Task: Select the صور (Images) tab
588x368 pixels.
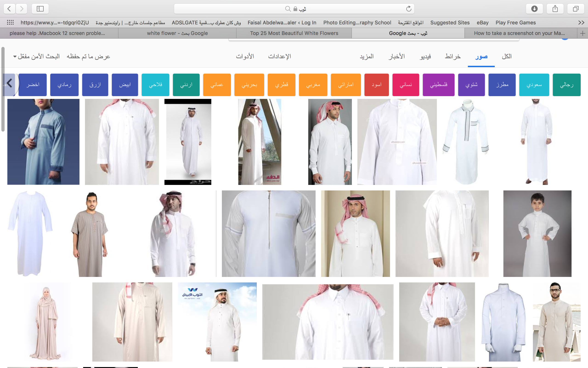Action: tap(481, 57)
